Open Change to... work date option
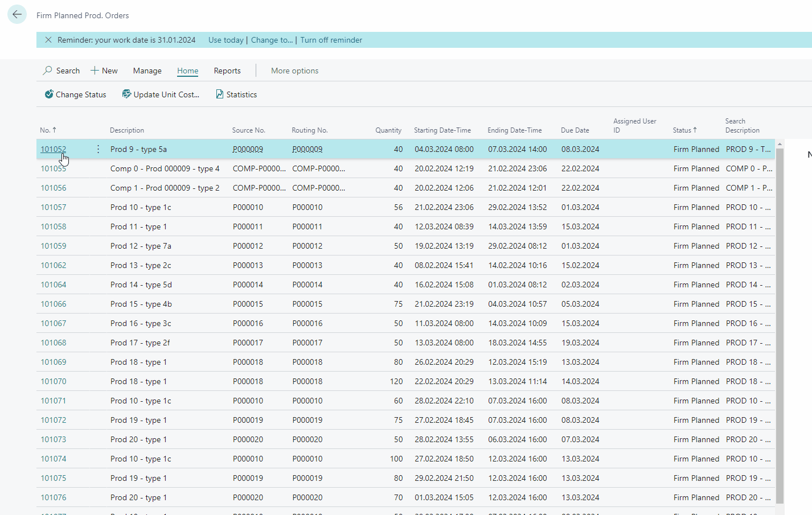The width and height of the screenshot is (812, 515). tap(272, 40)
